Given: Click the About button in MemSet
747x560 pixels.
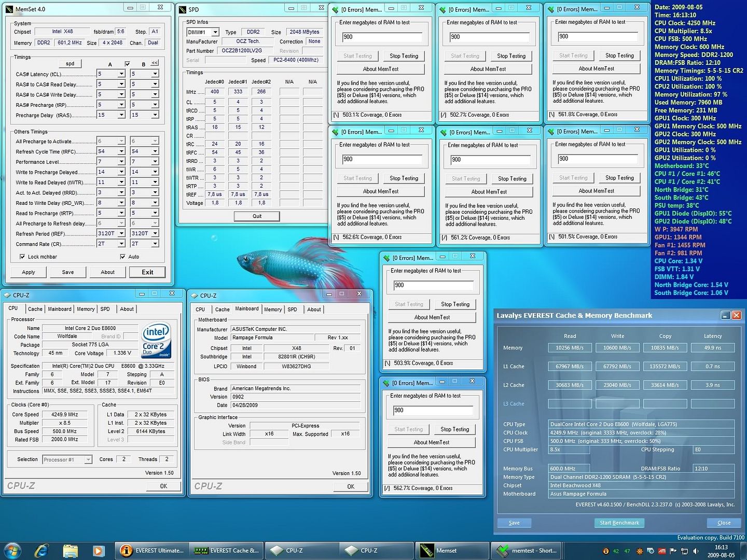Looking at the screenshot, I should point(107,272).
